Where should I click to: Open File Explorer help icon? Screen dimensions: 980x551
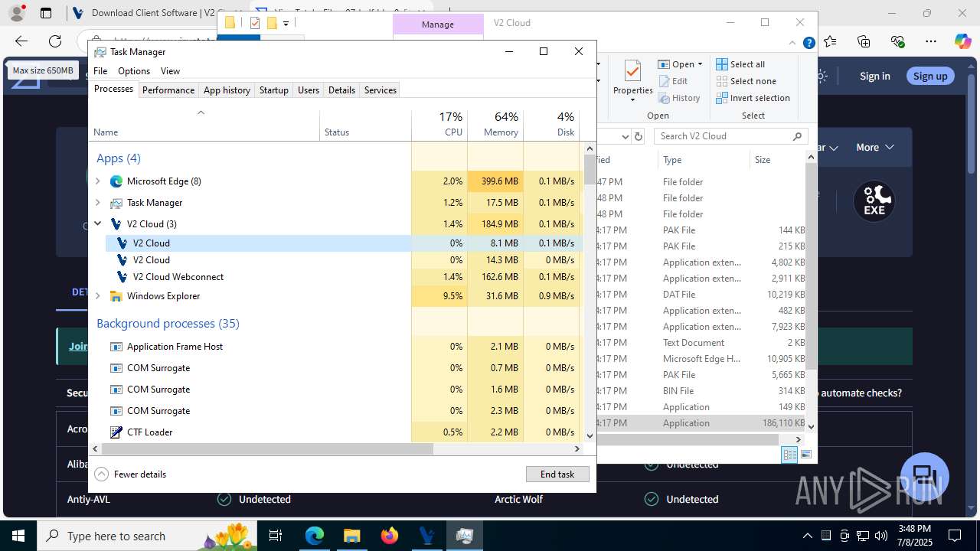[x=808, y=44]
